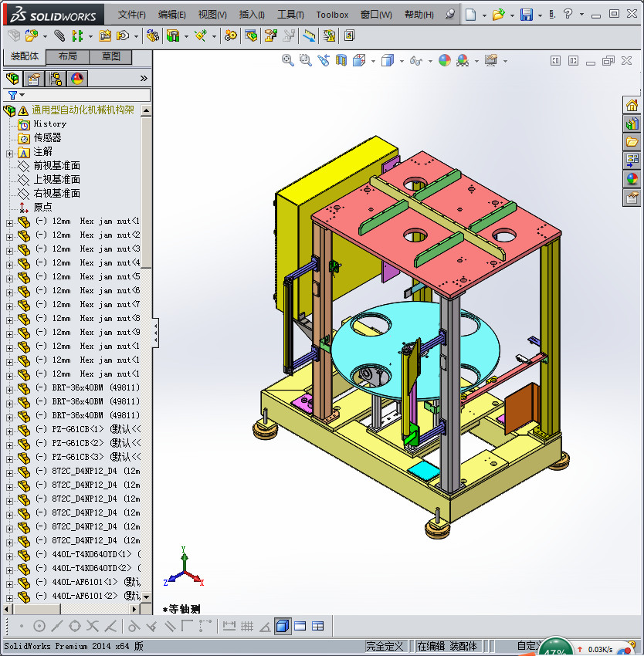Switch to the 布局 tab
Viewport: 644px width, 656px height.
67,56
